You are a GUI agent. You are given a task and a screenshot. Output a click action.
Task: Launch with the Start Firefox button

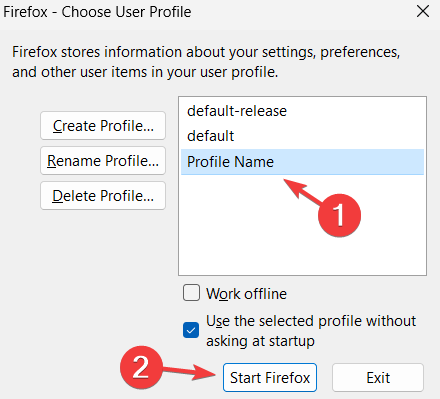pos(270,377)
